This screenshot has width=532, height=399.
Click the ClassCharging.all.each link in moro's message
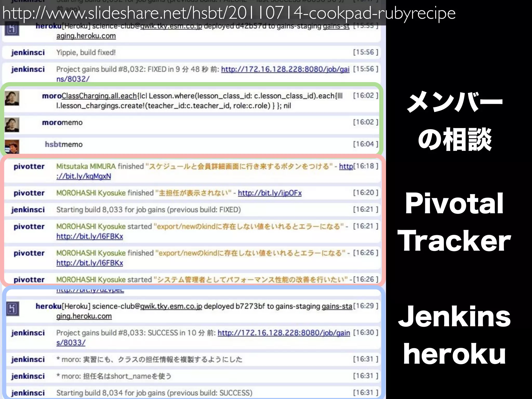pyautogui.click(x=99, y=96)
